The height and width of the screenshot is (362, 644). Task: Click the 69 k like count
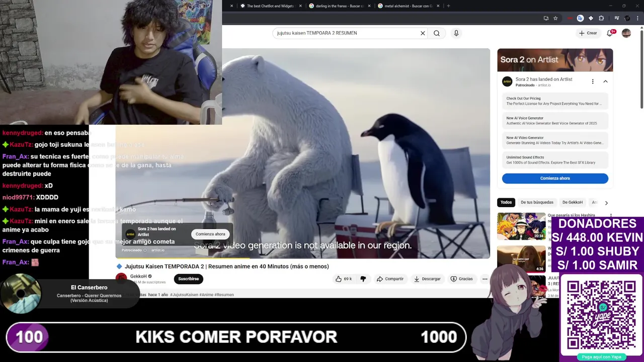(348, 279)
